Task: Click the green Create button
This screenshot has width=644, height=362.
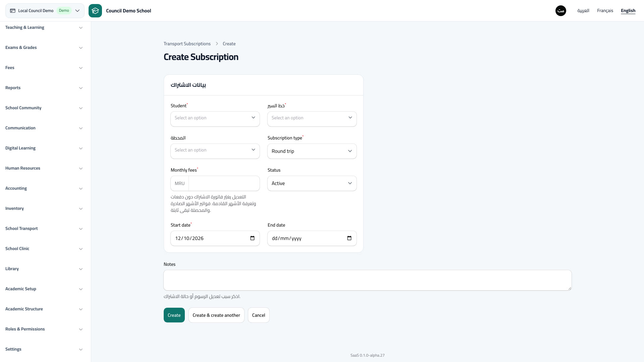Action: tap(174, 315)
